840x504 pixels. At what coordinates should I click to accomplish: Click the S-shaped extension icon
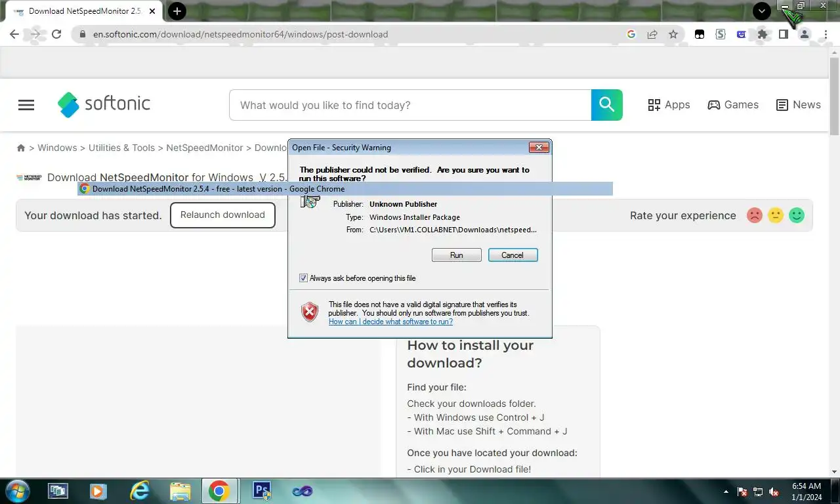pyautogui.click(x=721, y=34)
